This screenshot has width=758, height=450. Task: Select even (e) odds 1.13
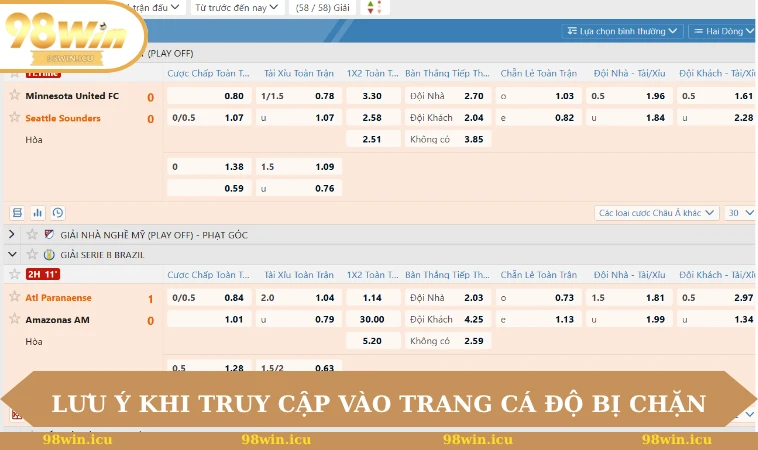point(538,319)
